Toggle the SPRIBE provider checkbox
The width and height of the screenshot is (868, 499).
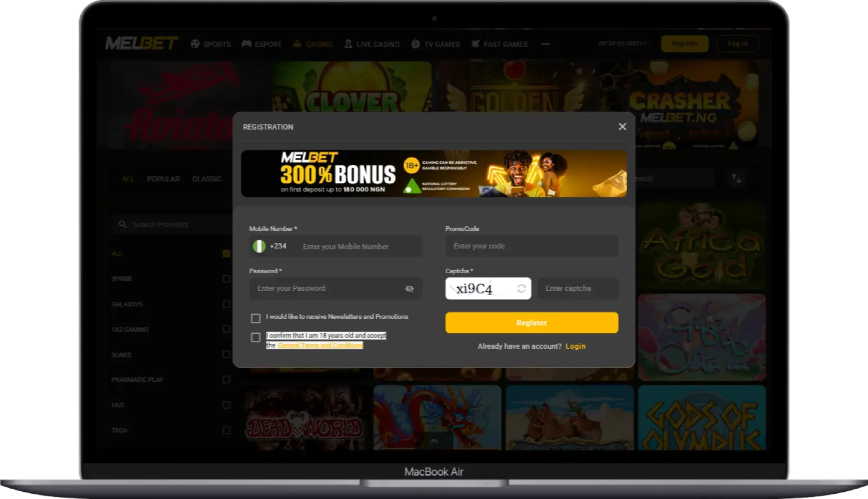point(226,278)
